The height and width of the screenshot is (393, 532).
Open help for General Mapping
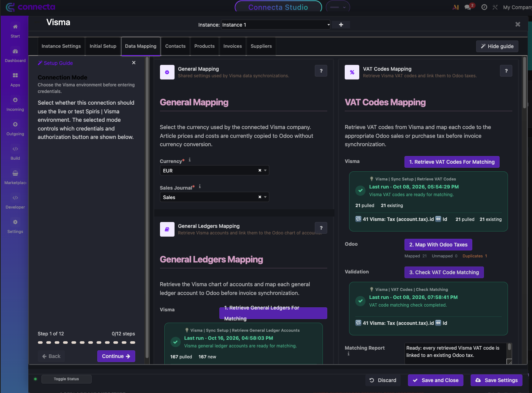point(321,71)
